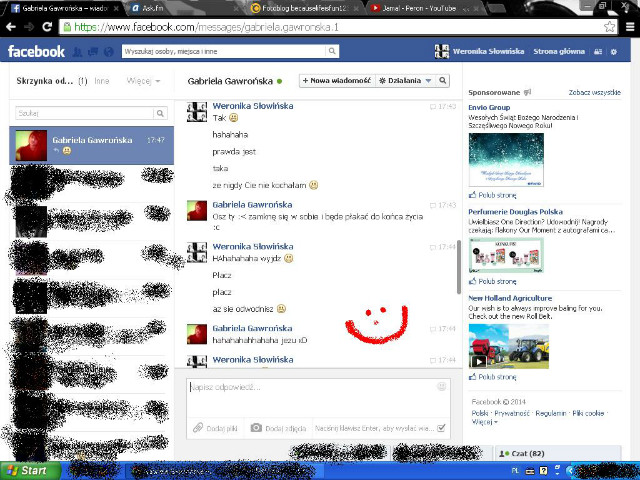
Task: Click the conversation scrollbar thumb
Action: click(458, 267)
